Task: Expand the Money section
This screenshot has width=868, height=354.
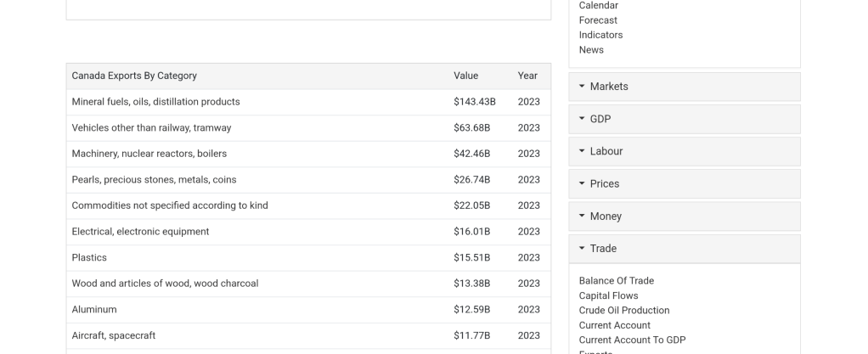Action: coord(605,216)
